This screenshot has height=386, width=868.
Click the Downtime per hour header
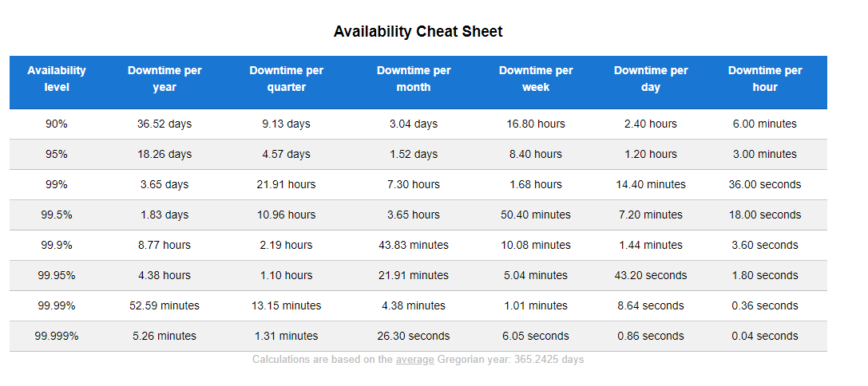click(765, 79)
